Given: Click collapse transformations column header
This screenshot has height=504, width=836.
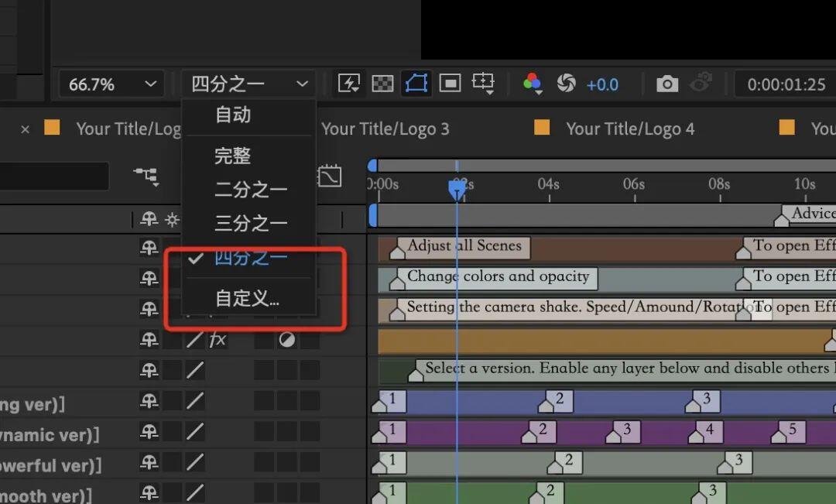Looking at the screenshot, I should pyautogui.click(x=172, y=219).
